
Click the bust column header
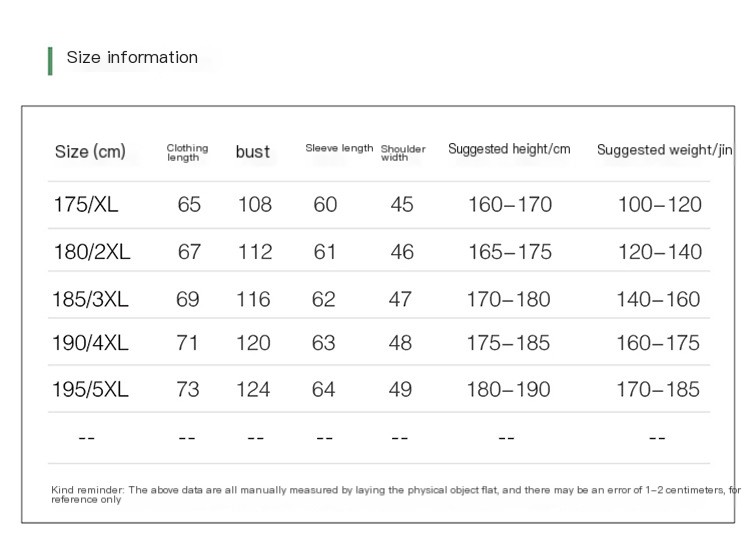pyautogui.click(x=253, y=152)
